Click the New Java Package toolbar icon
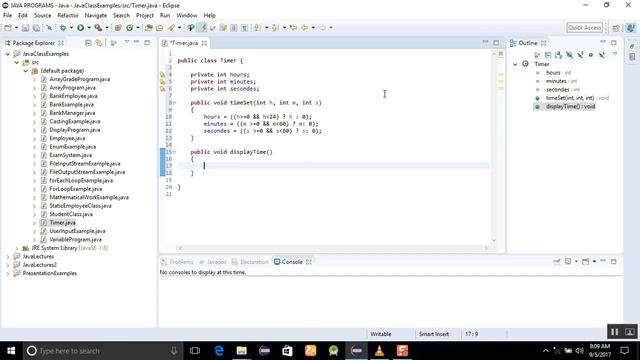The height and width of the screenshot is (360, 640). pos(118,28)
